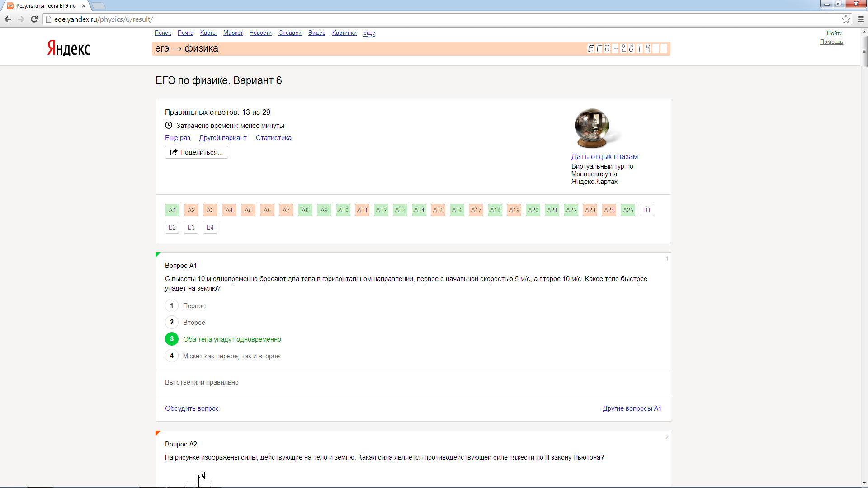Click the Еще раз link
The width and height of the screenshot is (868, 488).
tap(178, 138)
